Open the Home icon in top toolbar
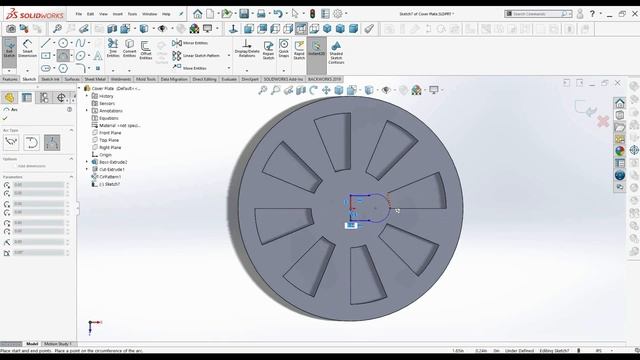The height and width of the screenshot is (360, 640). [198, 14]
